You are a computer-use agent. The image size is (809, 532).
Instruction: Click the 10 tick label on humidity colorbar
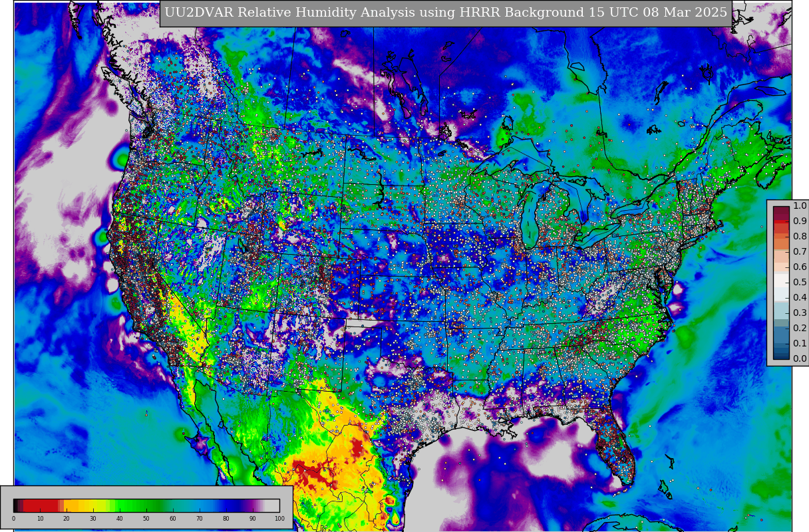(x=40, y=519)
